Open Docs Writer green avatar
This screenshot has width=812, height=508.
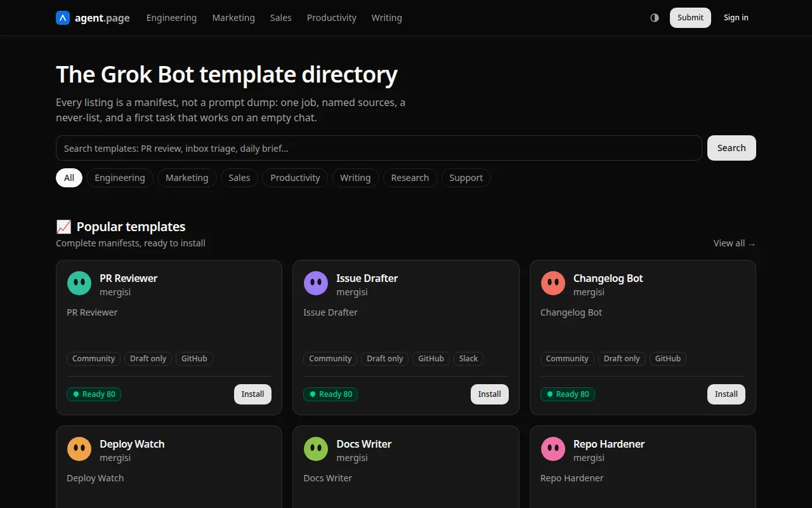(316, 449)
